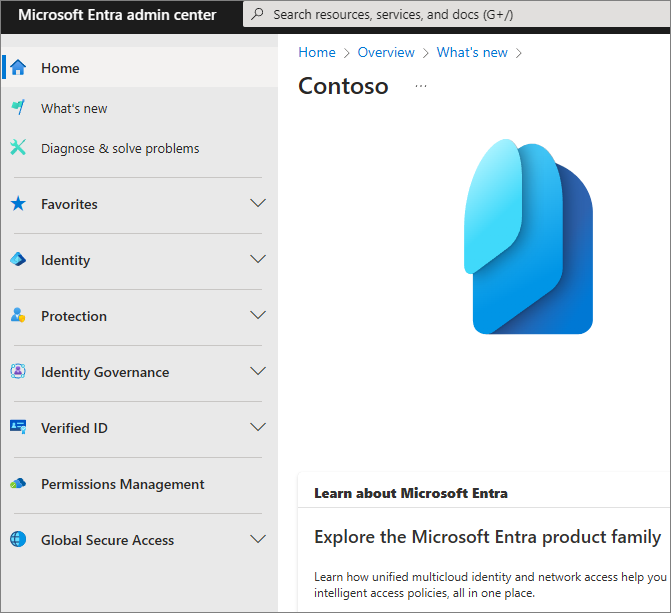Click 'Explore the Microsoft Entra product family' text

(x=487, y=537)
